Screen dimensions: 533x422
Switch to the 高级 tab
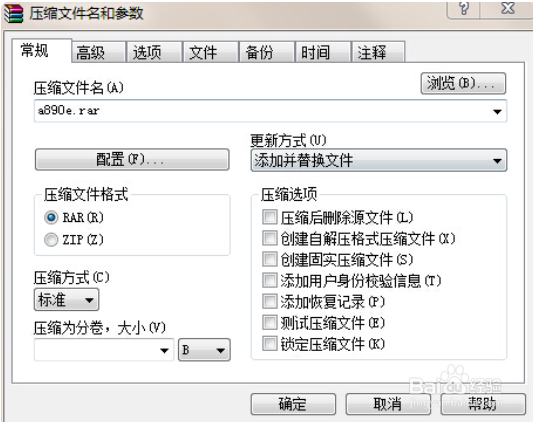99,52
